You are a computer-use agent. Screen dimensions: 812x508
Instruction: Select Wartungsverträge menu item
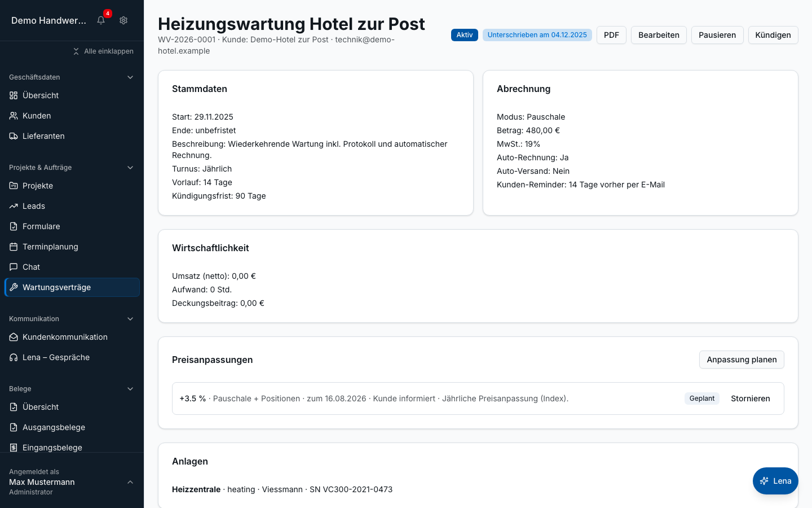click(72, 287)
